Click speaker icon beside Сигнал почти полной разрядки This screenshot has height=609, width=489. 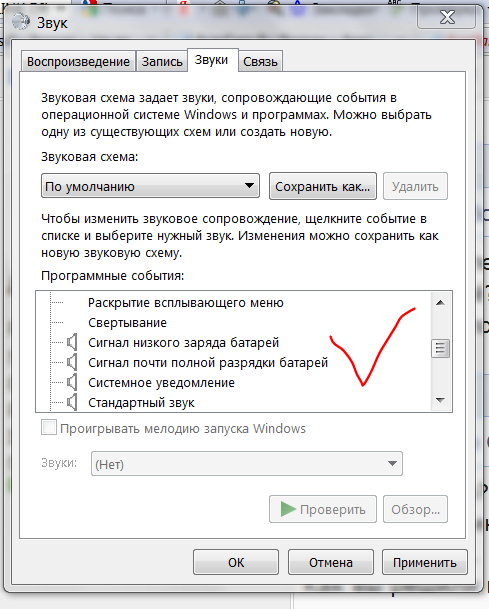point(72,362)
